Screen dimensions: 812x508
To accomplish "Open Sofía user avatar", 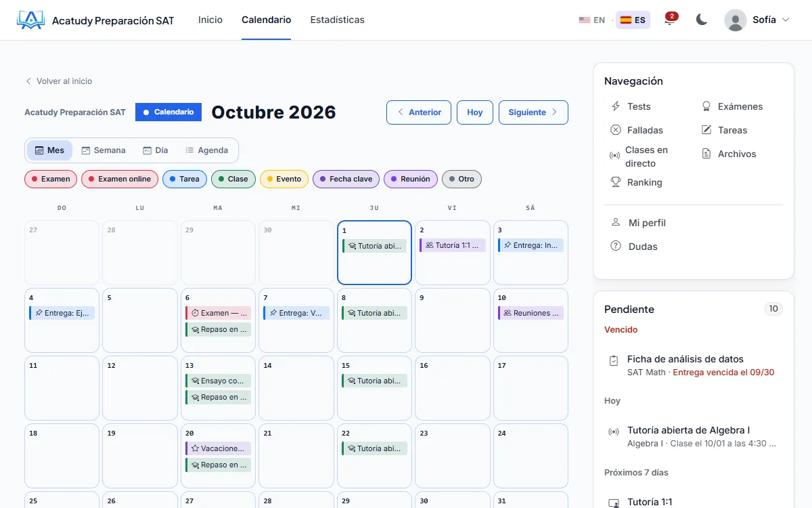I will coord(736,20).
